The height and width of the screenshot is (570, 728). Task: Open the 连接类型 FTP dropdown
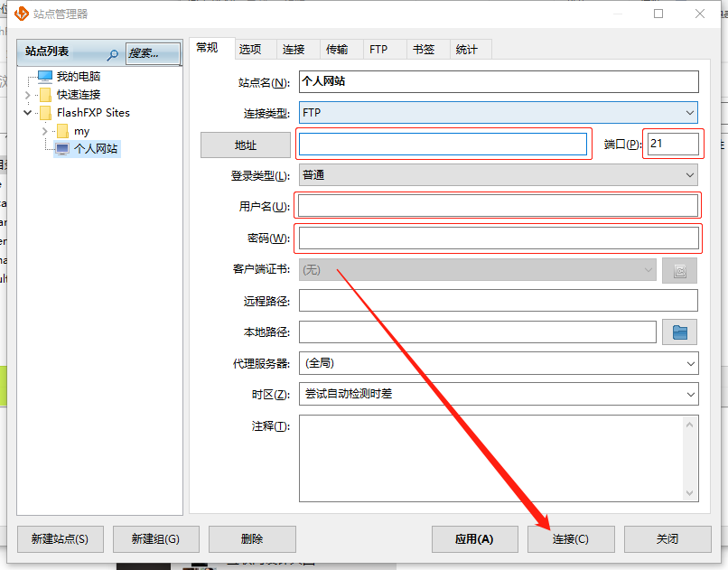(x=498, y=113)
